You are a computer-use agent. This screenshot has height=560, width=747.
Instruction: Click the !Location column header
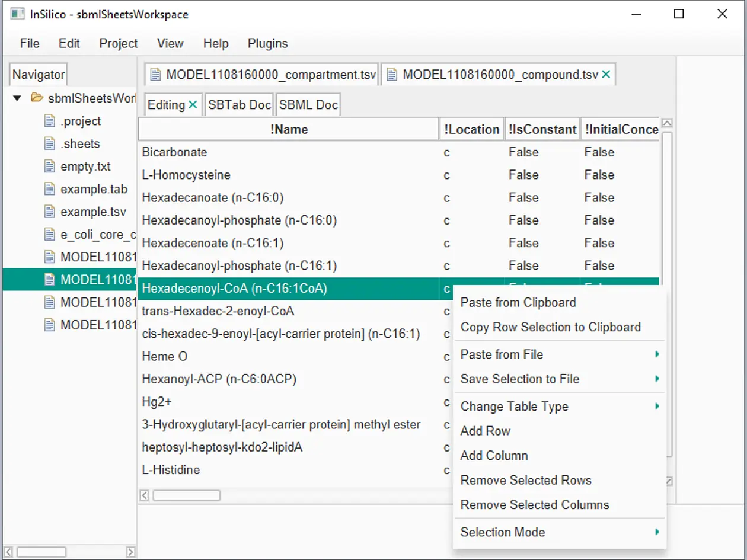pyautogui.click(x=471, y=129)
